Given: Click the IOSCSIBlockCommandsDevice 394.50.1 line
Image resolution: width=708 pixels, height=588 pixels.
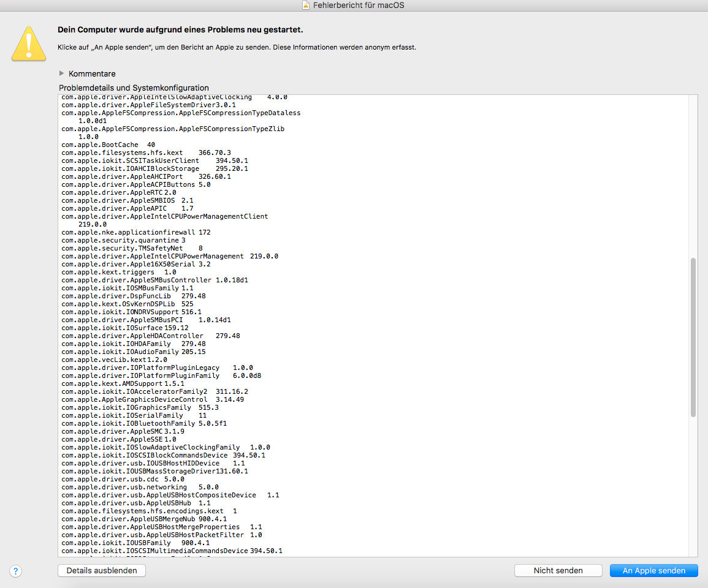Looking at the screenshot, I should click(x=164, y=456).
